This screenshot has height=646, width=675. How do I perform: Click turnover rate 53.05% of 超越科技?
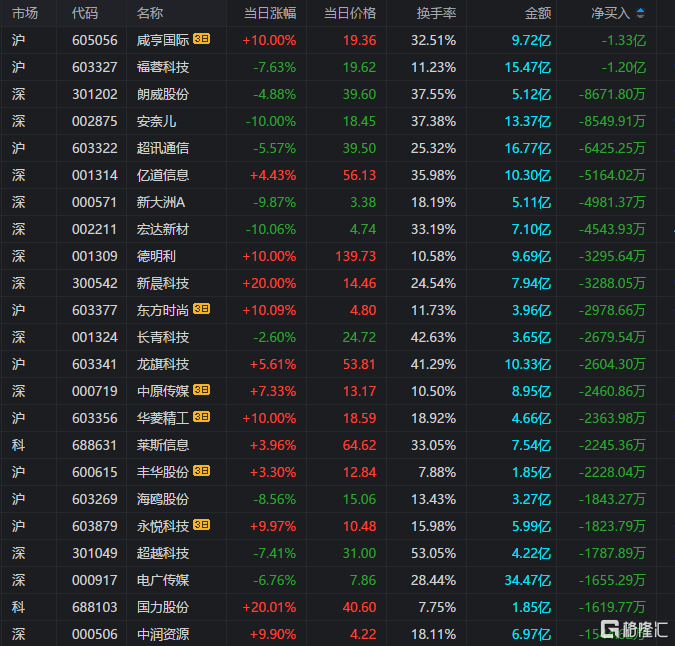pos(433,553)
